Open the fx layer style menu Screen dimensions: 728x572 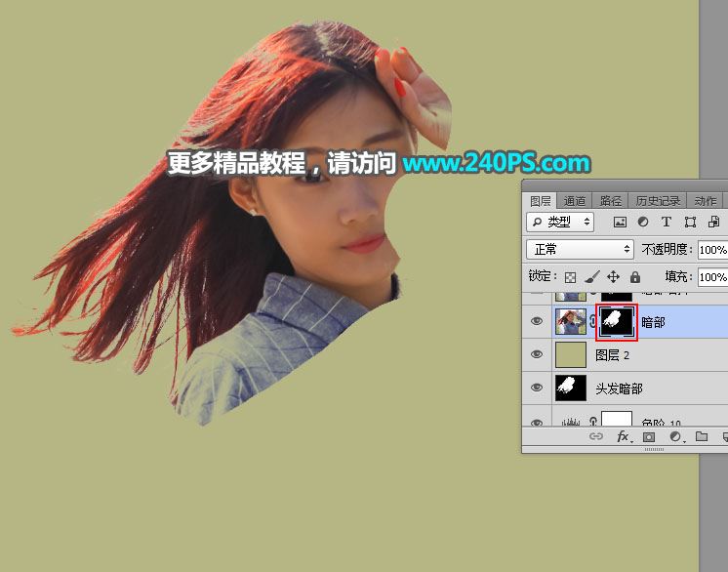[x=623, y=436]
